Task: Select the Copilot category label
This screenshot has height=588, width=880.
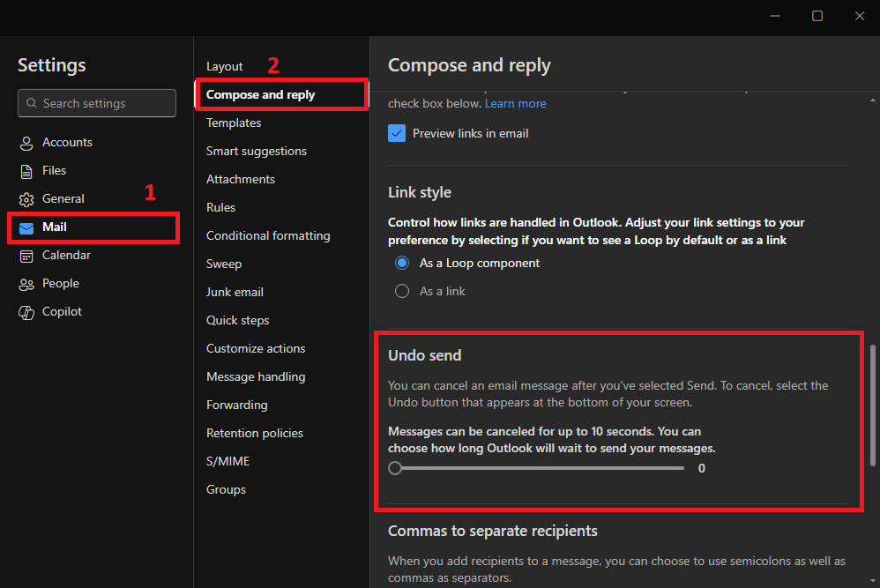Action: point(63,311)
